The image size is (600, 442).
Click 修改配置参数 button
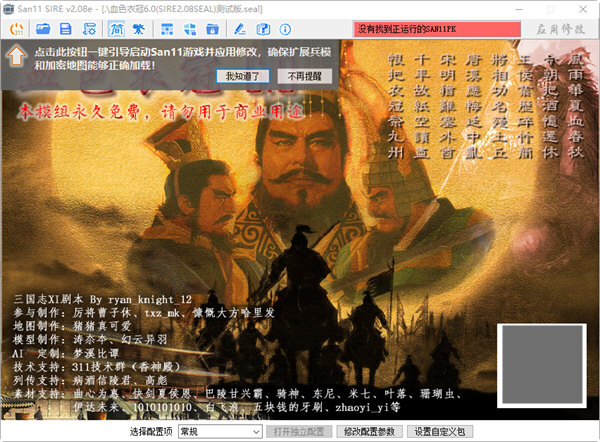click(369, 431)
